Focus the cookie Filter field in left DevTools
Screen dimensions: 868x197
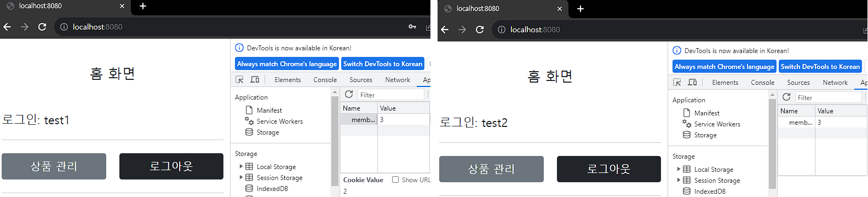tap(391, 95)
